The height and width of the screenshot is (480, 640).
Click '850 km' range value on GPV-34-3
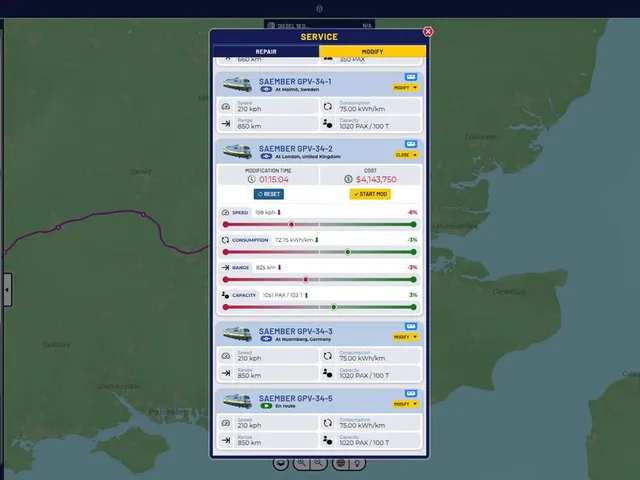pos(249,376)
